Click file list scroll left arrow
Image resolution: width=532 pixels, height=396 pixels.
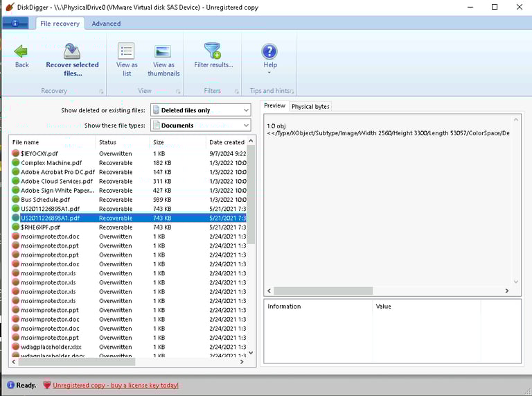[14, 362]
